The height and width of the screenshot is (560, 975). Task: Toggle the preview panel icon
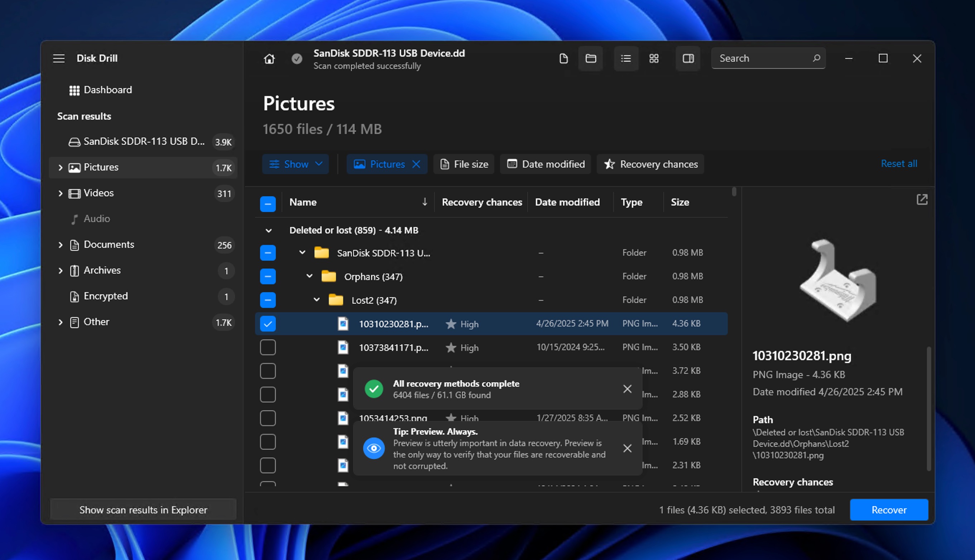pyautogui.click(x=688, y=58)
